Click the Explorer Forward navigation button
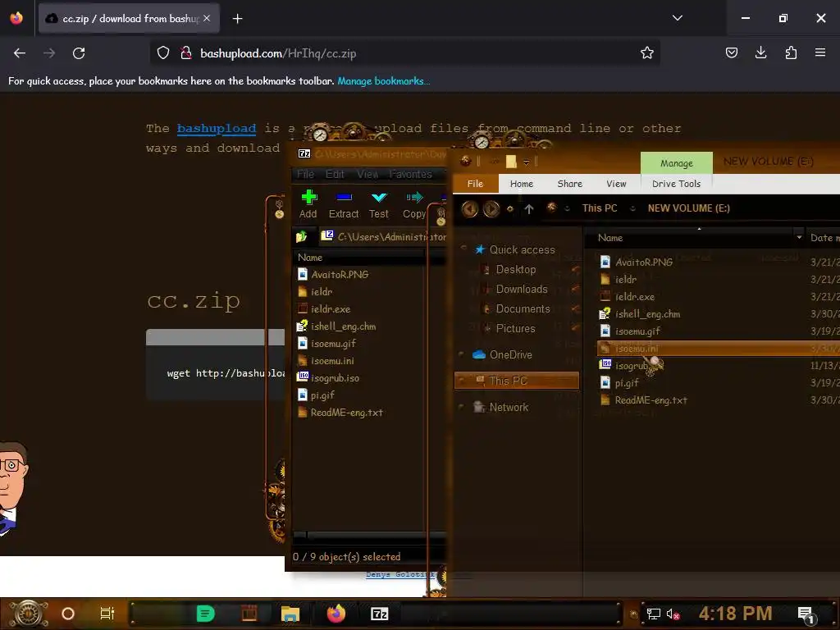Screen dimensions: 840x630 (x=491, y=208)
